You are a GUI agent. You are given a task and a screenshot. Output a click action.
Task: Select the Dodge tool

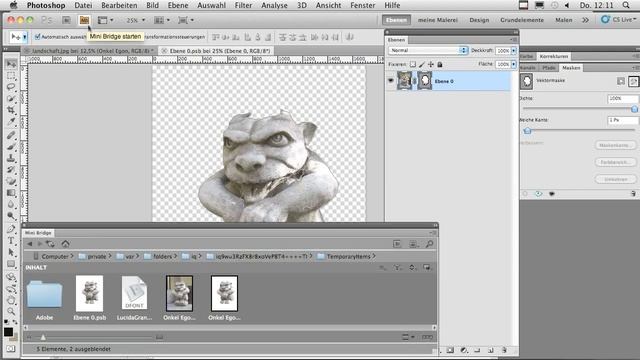coord(11,216)
